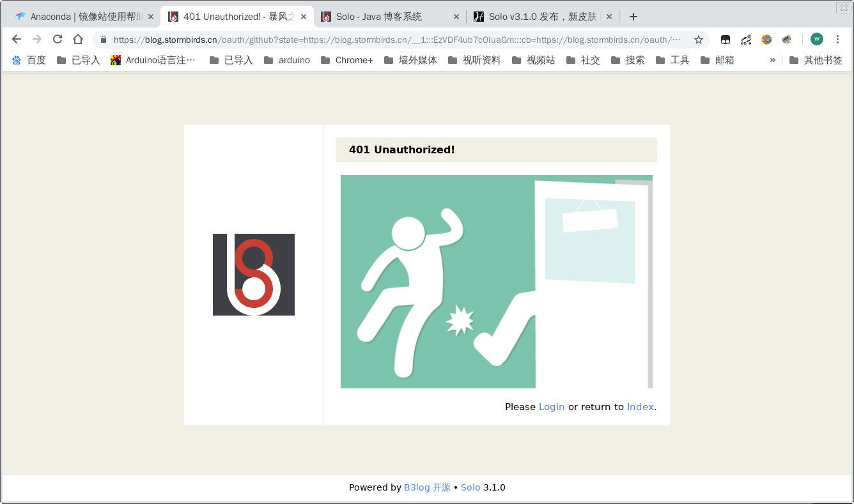Open the translation extension icon
The width and height of the screenshot is (854, 504).
[745, 40]
